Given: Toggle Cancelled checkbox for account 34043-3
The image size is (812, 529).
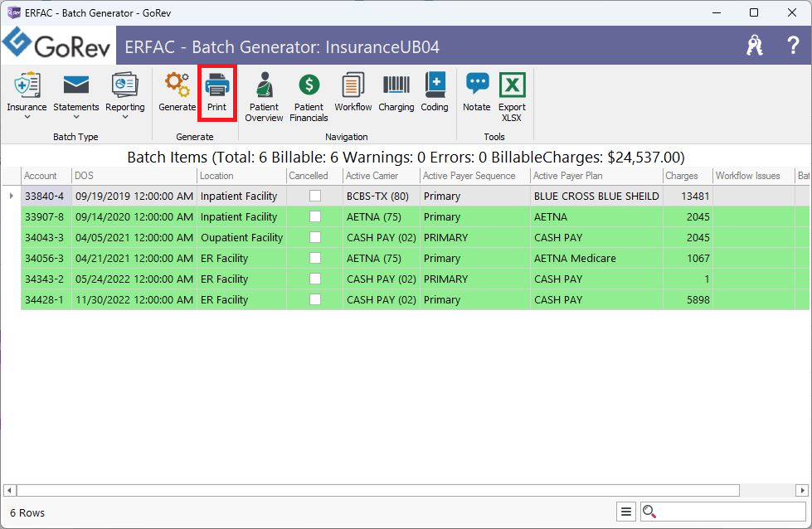Looking at the screenshot, I should coord(315,237).
